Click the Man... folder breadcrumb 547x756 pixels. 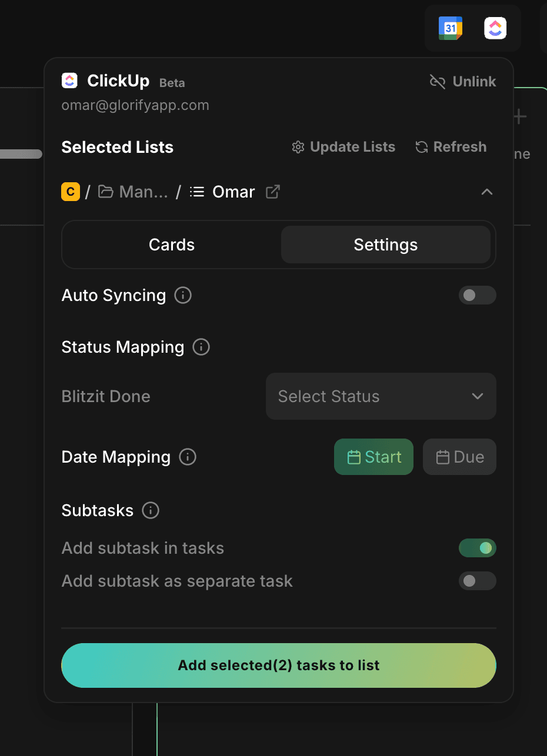[133, 192]
